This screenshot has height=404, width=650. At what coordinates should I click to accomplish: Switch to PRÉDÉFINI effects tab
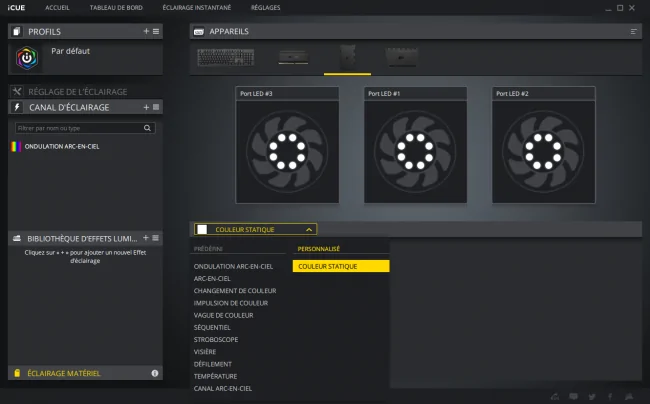(x=209, y=249)
